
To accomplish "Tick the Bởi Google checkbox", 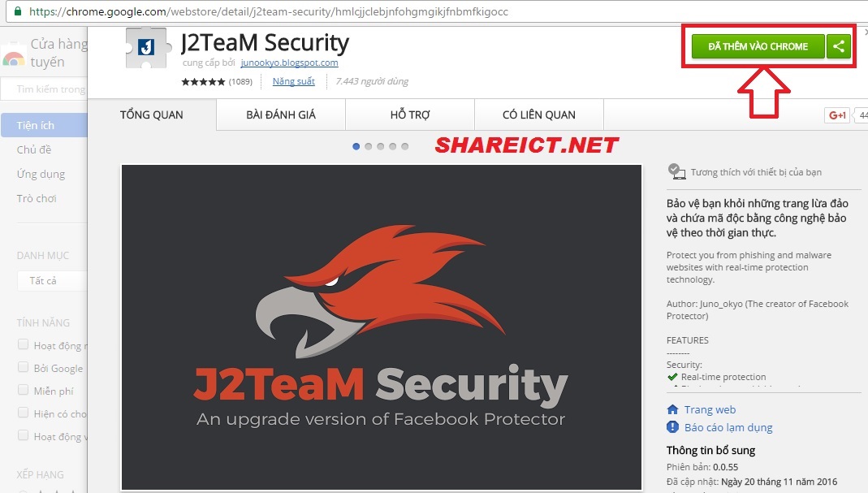I will tap(24, 367).
